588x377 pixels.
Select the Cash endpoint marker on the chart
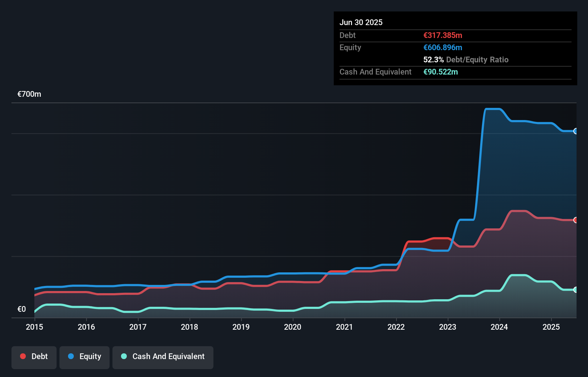[576, 289]
